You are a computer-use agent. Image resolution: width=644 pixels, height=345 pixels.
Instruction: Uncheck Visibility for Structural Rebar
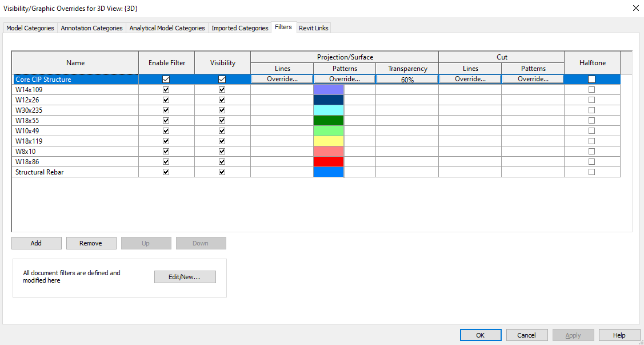click(222, 172)
